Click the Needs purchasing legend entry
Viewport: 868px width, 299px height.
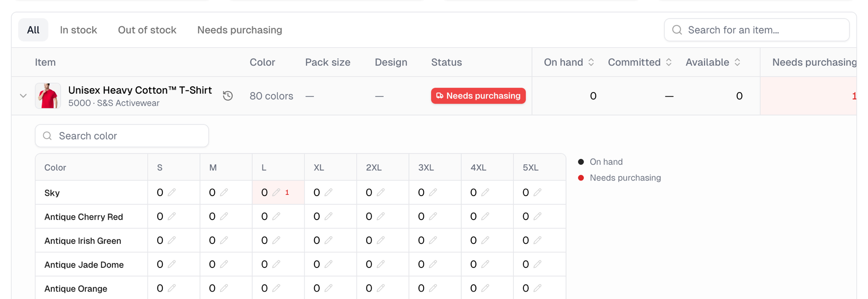click(619, 178)
